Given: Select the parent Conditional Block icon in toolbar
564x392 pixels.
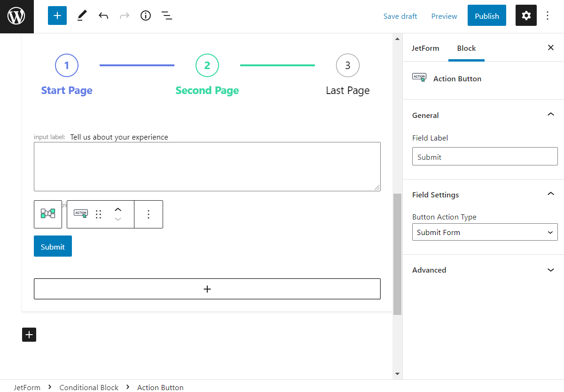Looking at the screenshot, I should point(47,214).
